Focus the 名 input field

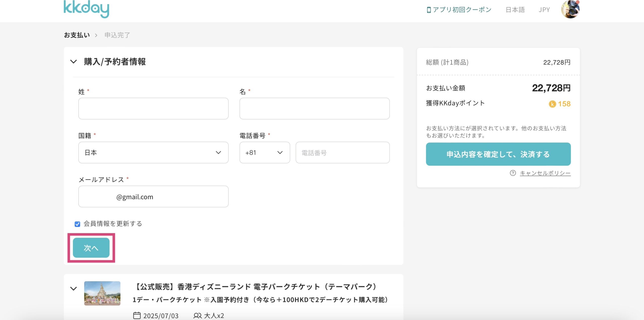(x=314, y=109)
